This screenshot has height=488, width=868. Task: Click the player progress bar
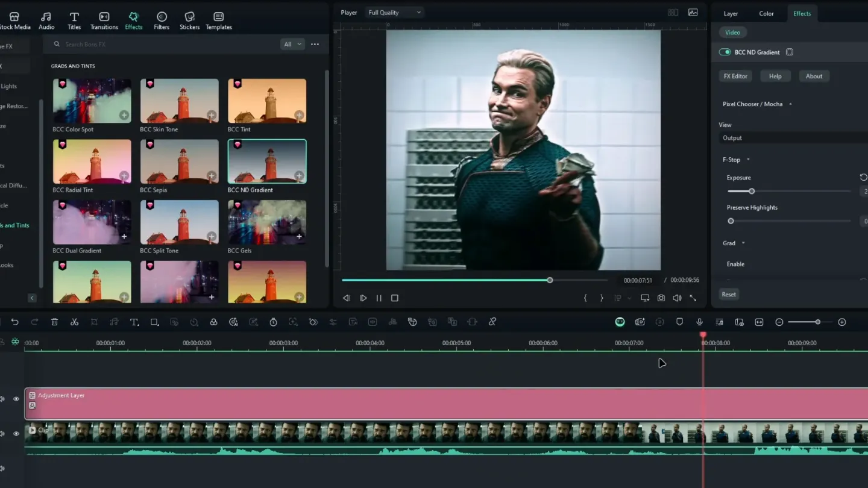(474, 280)
